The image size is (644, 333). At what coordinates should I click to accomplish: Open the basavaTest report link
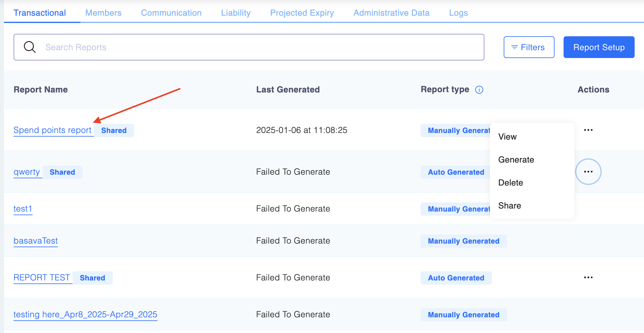(x=36, y=241)
